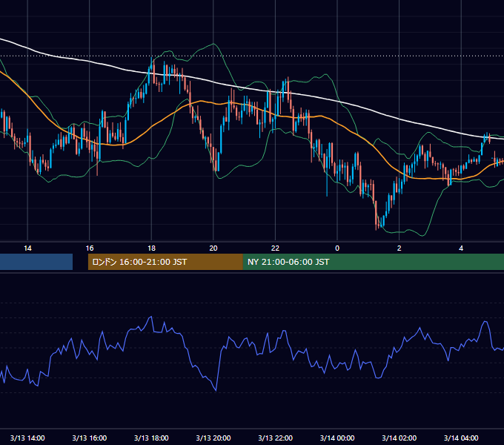The width and height of the screenshot is (504, 445).
Task: Click the price chart axis label 4
Action: (x=461, y=248)
